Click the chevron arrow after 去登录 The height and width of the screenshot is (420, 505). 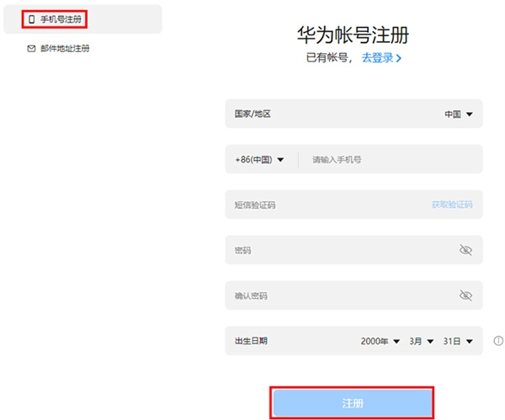click(399, 58)
